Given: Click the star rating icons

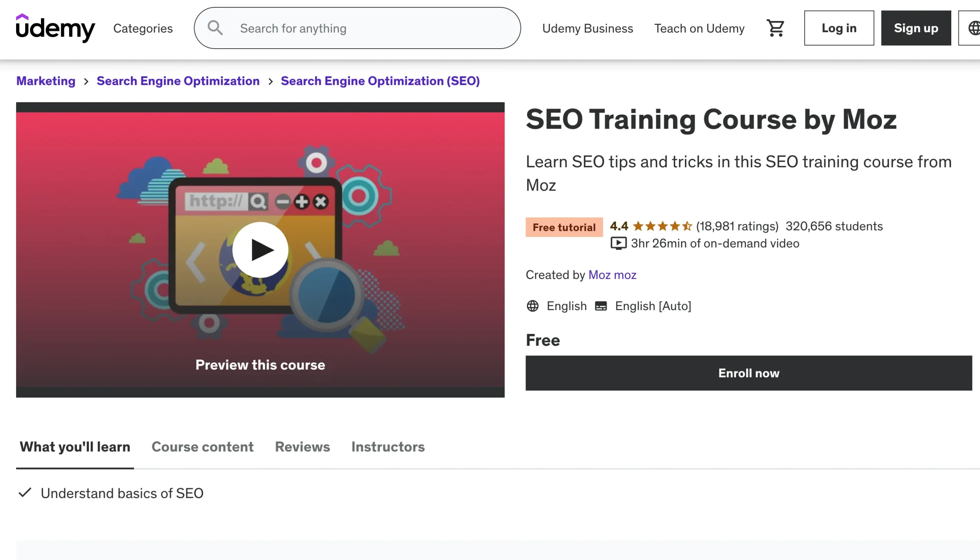Looking at the screenshot, I should point(662,226).
